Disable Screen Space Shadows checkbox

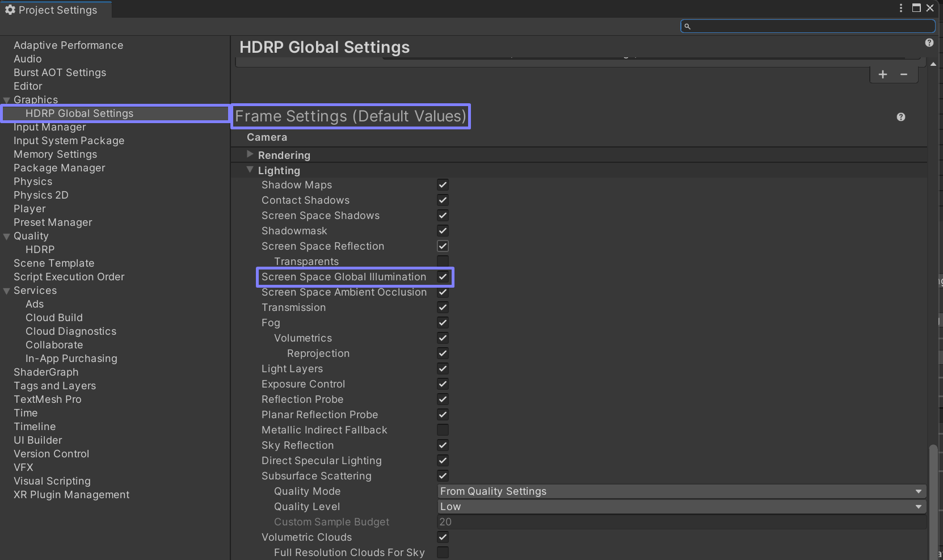point(443,216)
